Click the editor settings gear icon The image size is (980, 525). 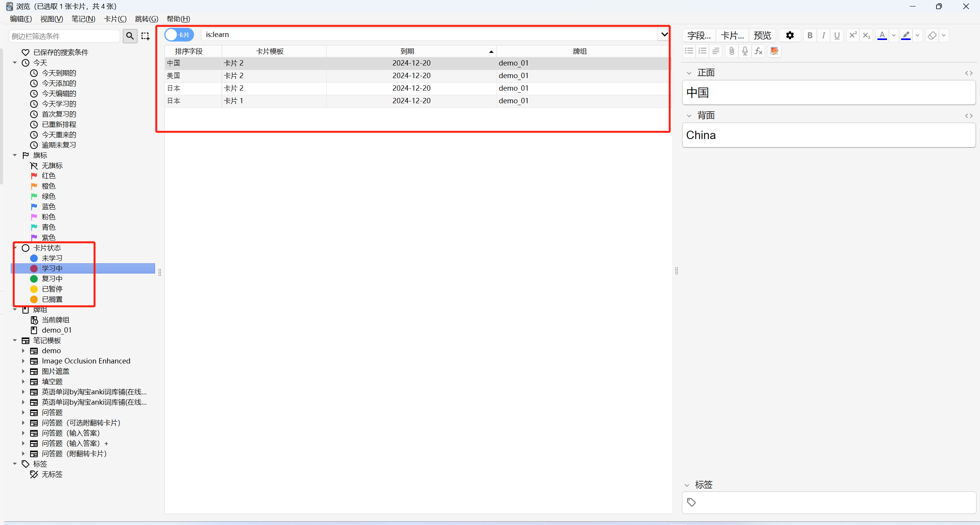tap(790, 35)
